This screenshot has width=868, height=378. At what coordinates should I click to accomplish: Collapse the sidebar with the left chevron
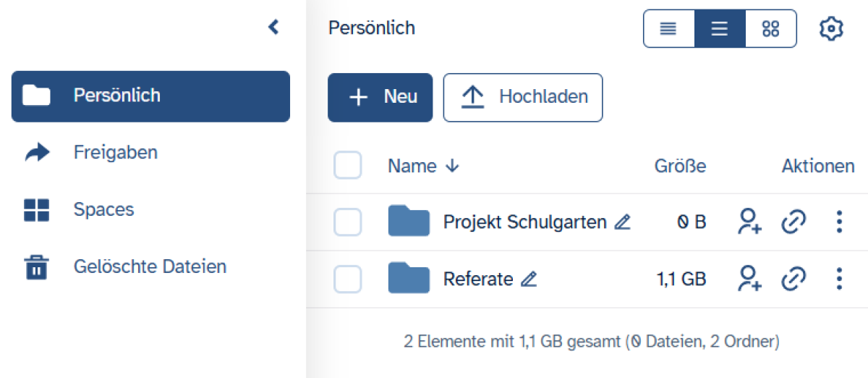point(273,28)
